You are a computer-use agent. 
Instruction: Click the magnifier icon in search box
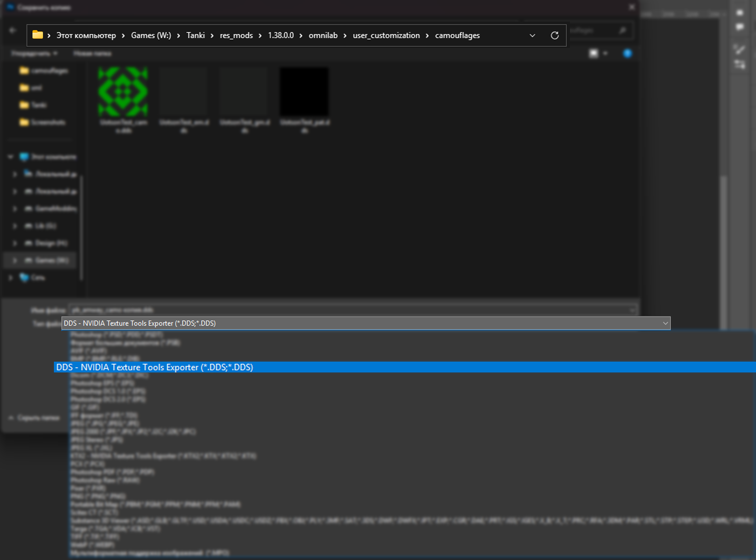[622, 31]
